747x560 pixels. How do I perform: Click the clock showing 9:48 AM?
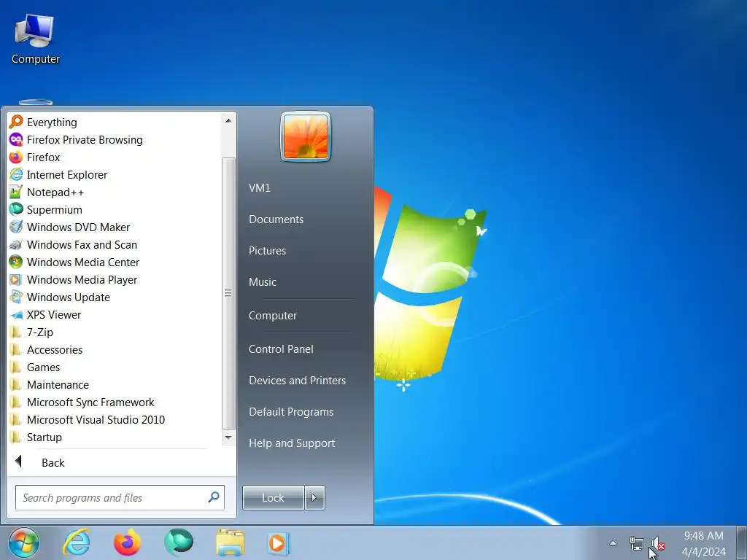tap(704, 536)
